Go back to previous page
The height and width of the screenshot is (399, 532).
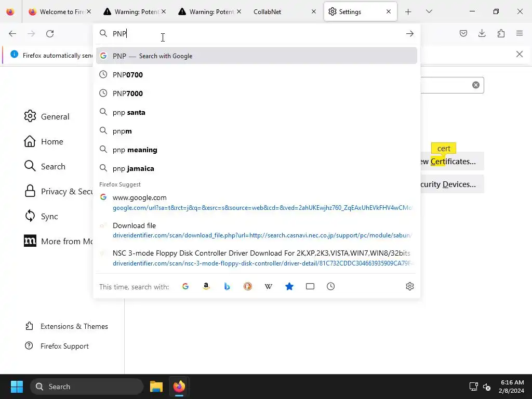point(12,34)
